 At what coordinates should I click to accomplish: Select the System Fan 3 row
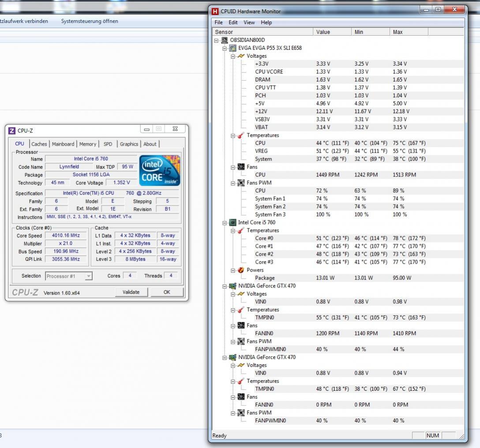358,214
